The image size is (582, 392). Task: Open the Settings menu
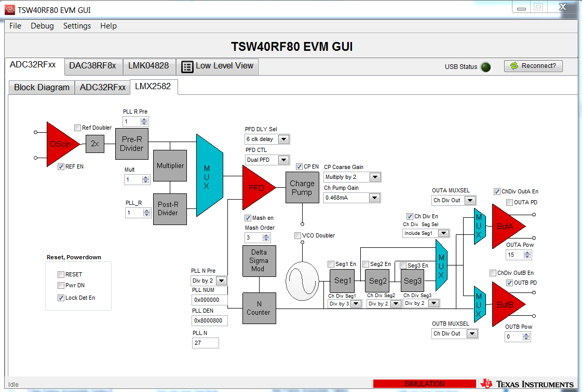77,26
